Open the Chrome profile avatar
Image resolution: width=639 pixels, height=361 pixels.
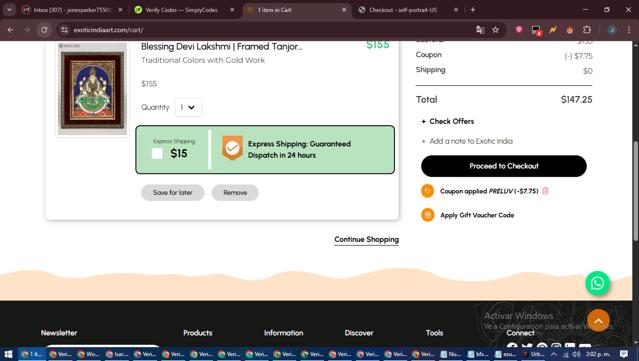[612, 30]
